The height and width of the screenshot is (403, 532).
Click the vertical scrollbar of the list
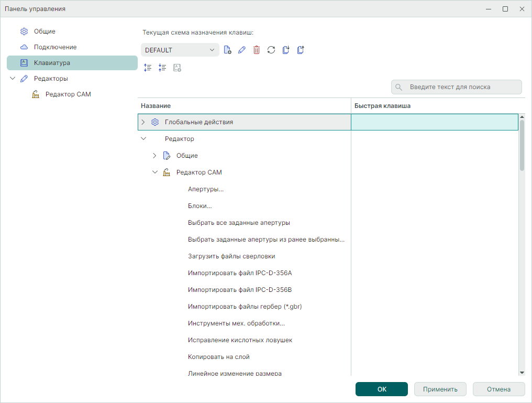522,147
